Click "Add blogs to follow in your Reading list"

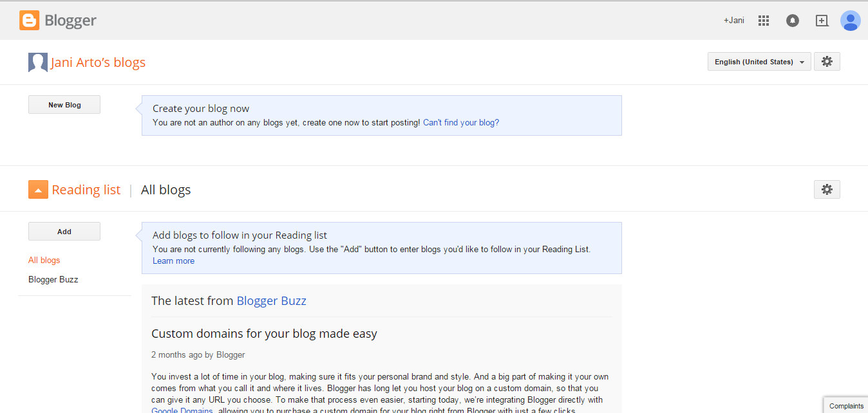pyautogui.click(x=240, y=235)
